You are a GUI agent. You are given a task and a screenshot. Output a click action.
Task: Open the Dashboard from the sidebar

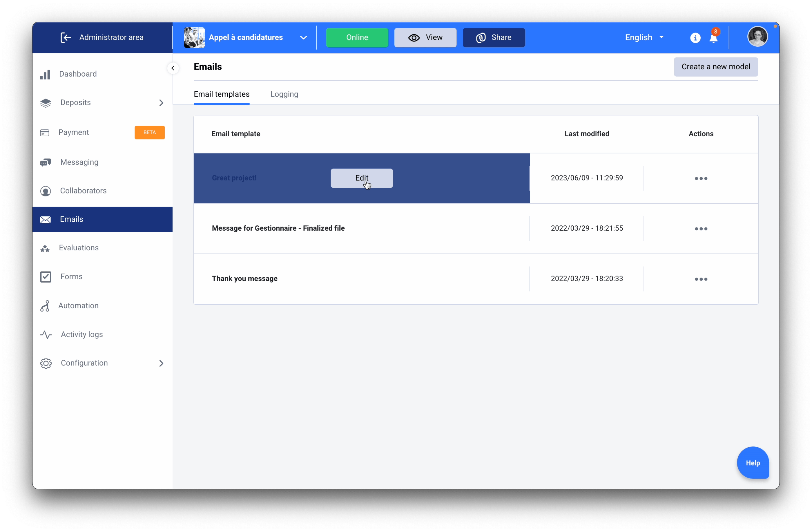(78, 74)
